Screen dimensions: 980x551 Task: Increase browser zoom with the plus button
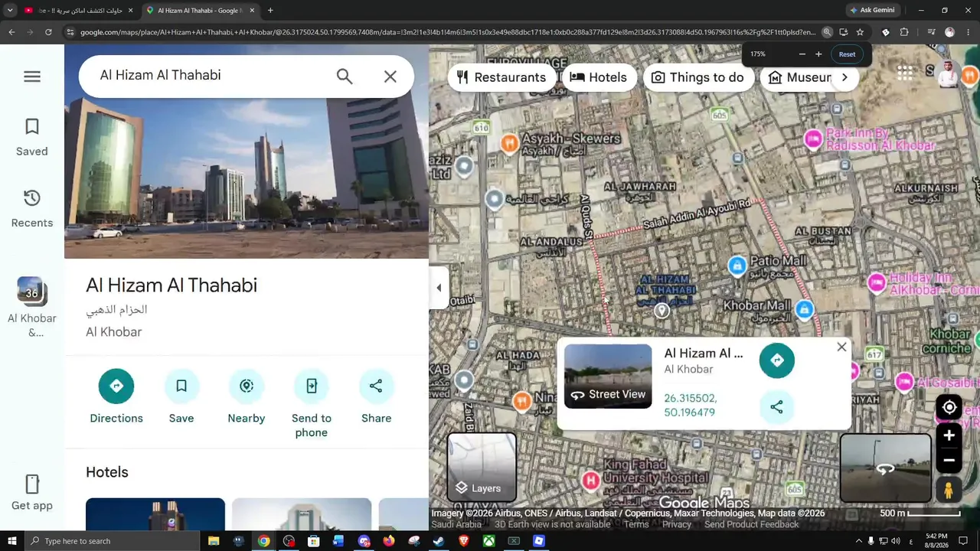pos(818,54)
